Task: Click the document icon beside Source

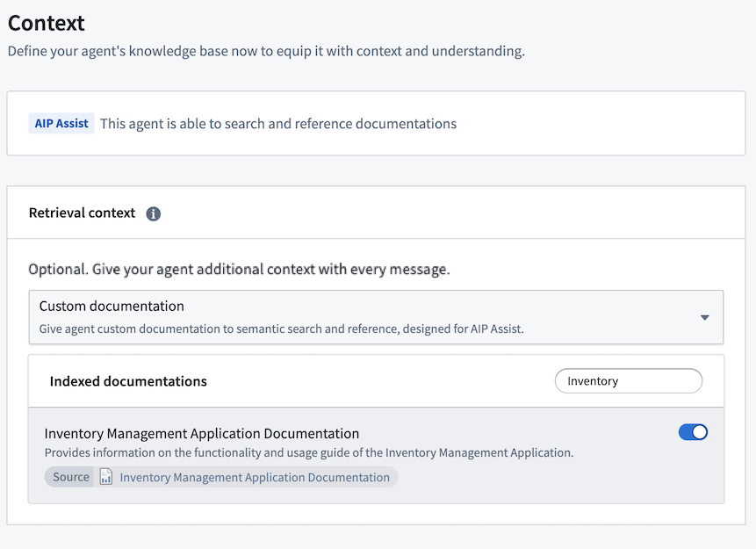Action: (x=106, y=477)
